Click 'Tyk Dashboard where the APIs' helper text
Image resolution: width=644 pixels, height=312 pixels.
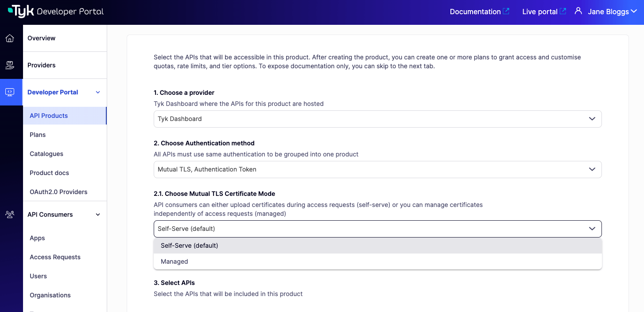coord(239,104)
